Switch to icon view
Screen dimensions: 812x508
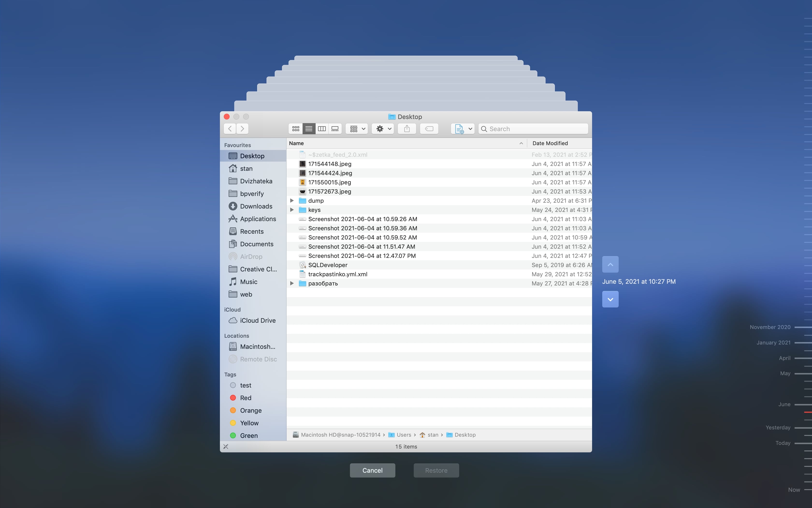point(296,129)
